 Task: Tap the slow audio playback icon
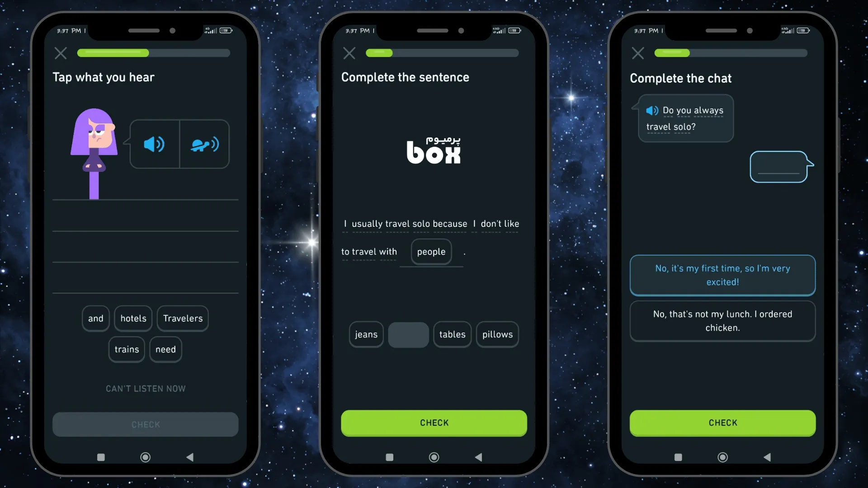204,144
